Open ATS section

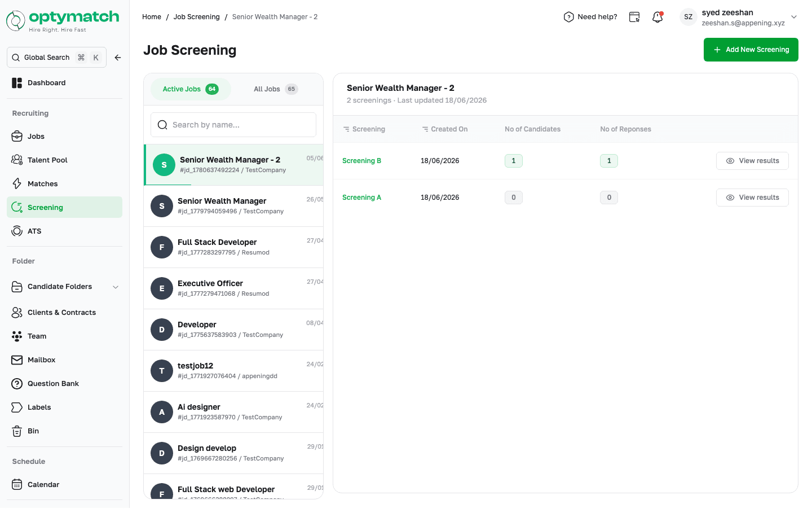(64, 231)
